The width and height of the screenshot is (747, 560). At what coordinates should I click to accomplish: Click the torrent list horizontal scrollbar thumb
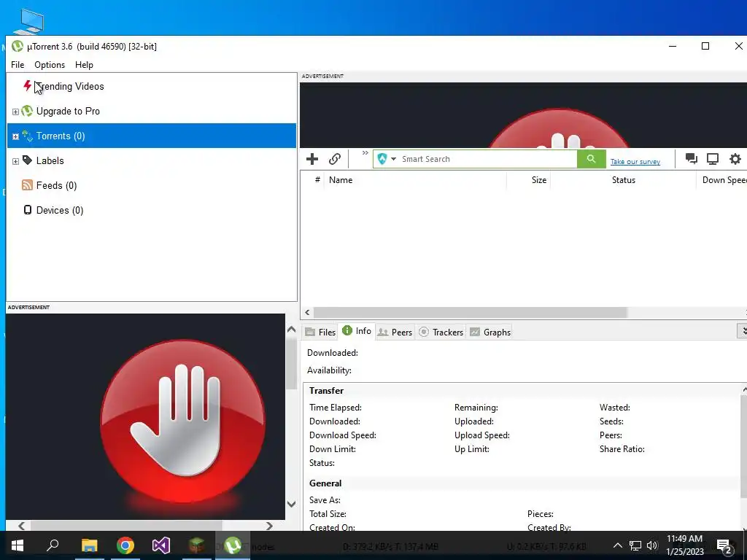(470, 312)
